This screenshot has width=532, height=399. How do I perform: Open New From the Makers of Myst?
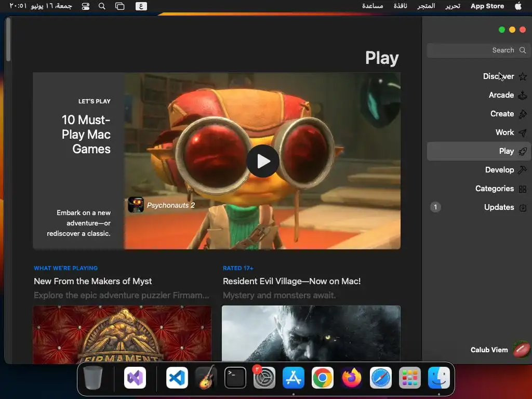(x=92, y=281)
